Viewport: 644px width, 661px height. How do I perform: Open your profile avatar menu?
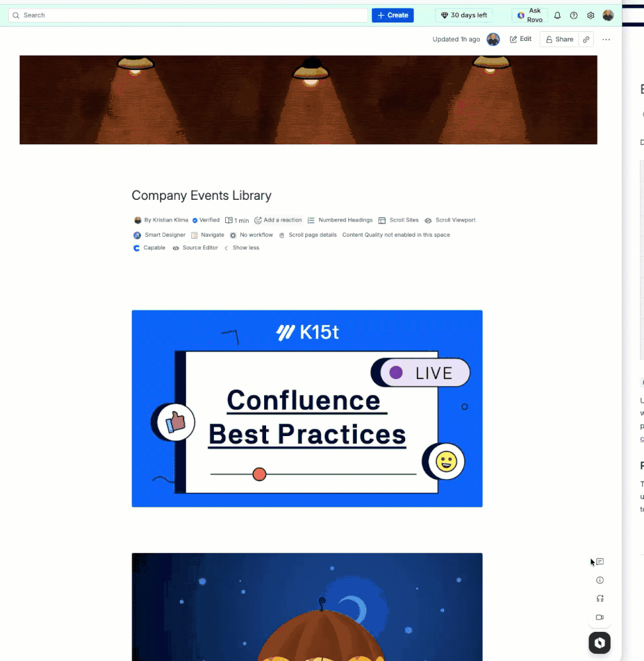(608, 15)
